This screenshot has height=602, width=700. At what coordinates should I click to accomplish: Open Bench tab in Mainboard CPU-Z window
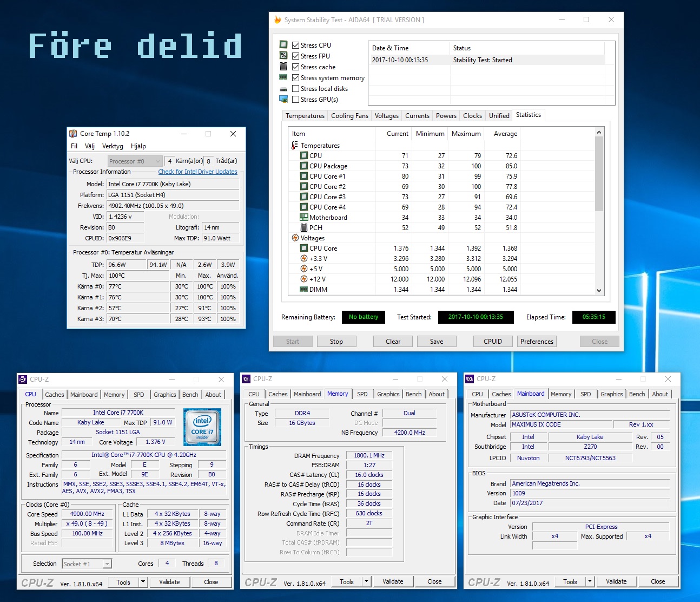tap(637, 394)
